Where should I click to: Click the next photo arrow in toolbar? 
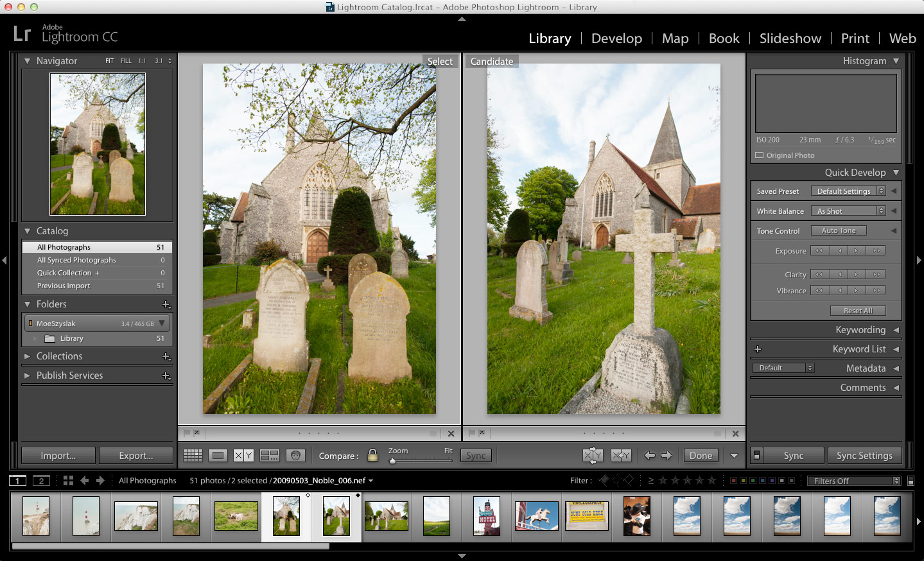click(667, 455)
